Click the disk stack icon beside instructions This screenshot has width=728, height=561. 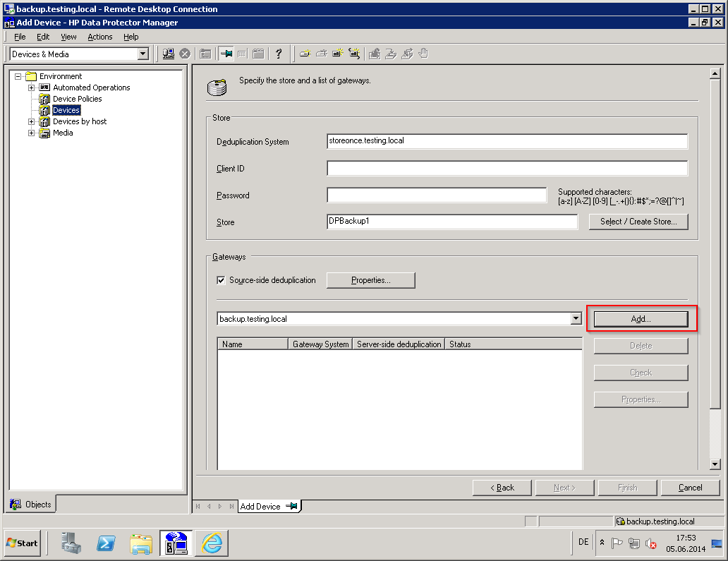[x=217, y=88]
